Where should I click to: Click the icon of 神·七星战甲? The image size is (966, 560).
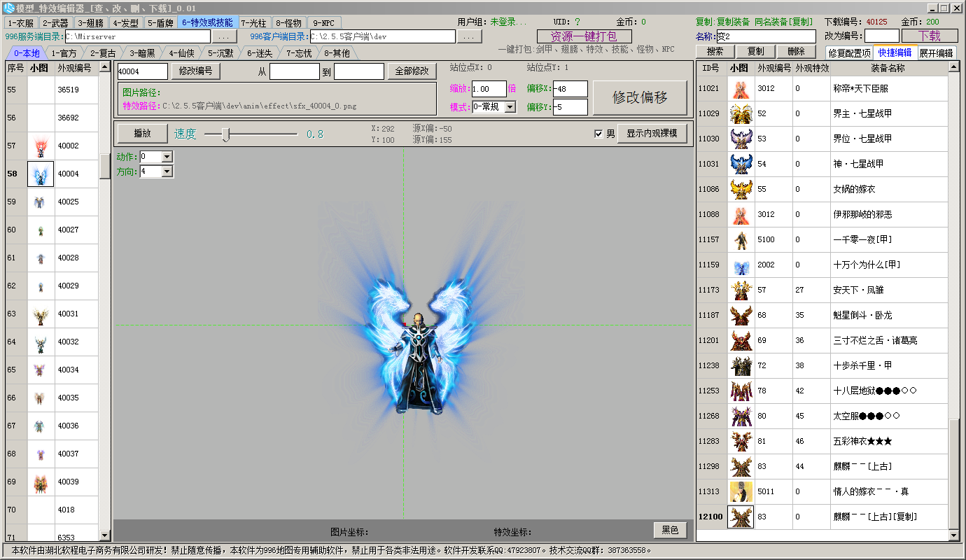[741, 164]
